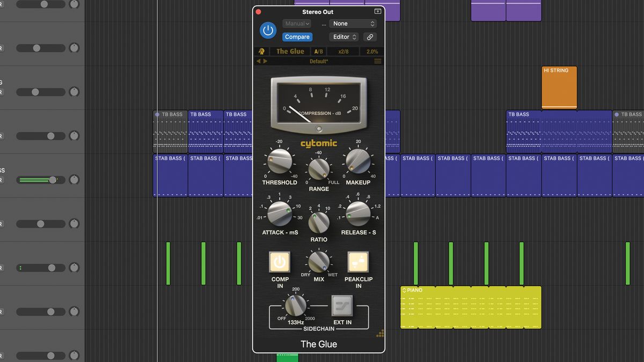Image resolution: width=644 pixels, height=362 pixels.
Task: Click the Threshold knob
Action: [279, 161]
